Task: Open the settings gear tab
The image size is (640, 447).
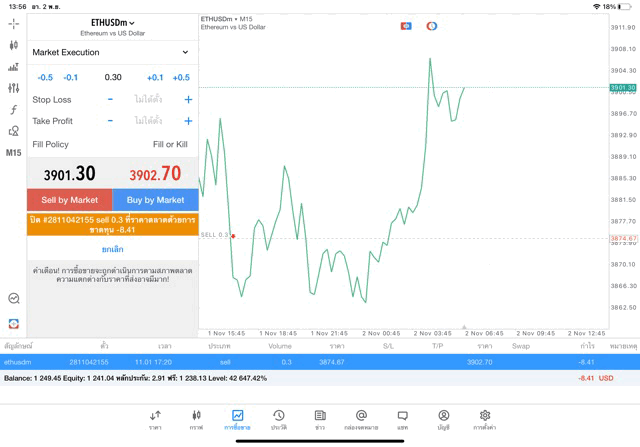Action: tap(485, 419)
